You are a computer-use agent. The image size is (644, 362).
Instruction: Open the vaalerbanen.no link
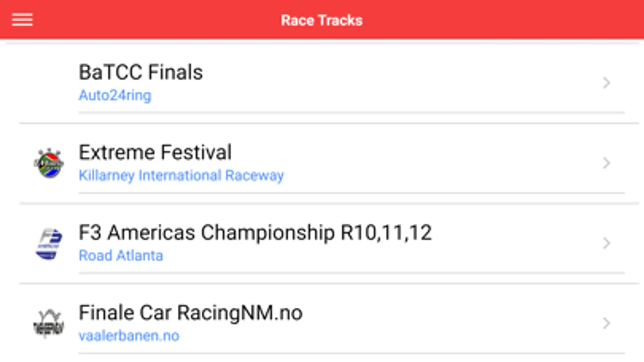coord(129,335)
